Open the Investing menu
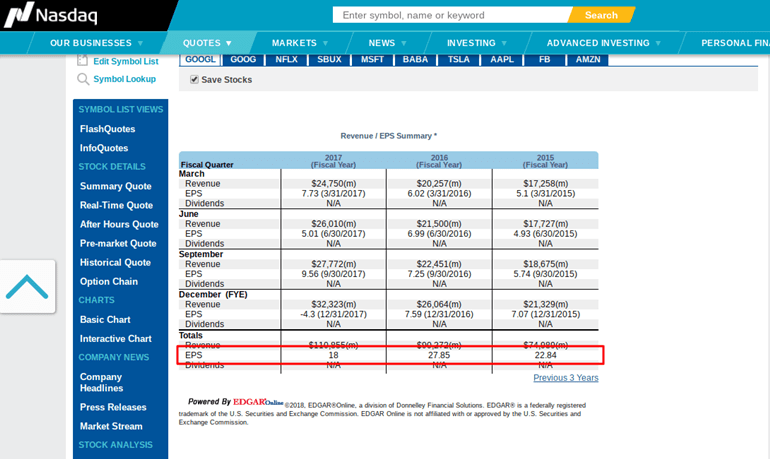The image size is (770, 459). 471,43
